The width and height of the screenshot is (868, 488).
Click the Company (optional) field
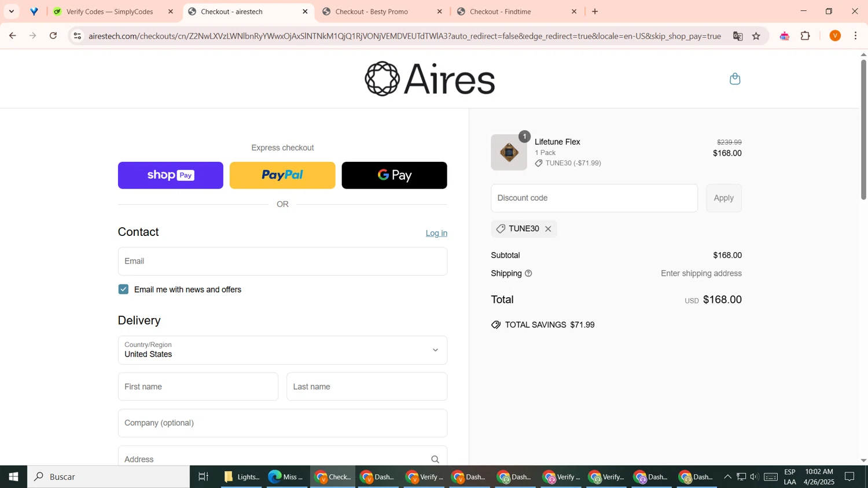(282, 423)
